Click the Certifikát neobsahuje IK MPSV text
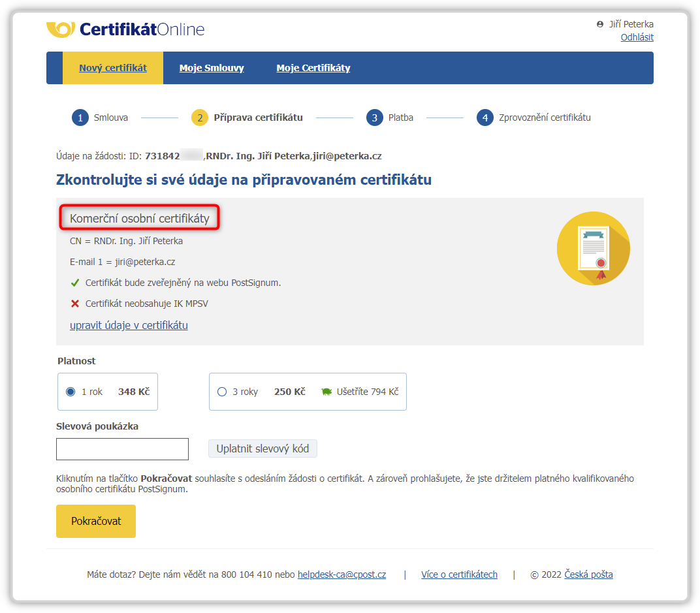The image size is (700, 613). pyautogui.click(x=147, y=304)
